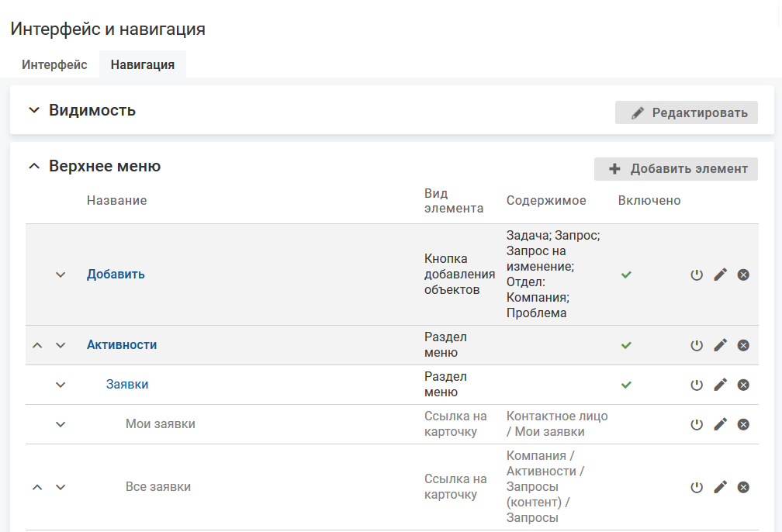
Task: Toggle power switch for Добавить element
Action: click(697, 275)
